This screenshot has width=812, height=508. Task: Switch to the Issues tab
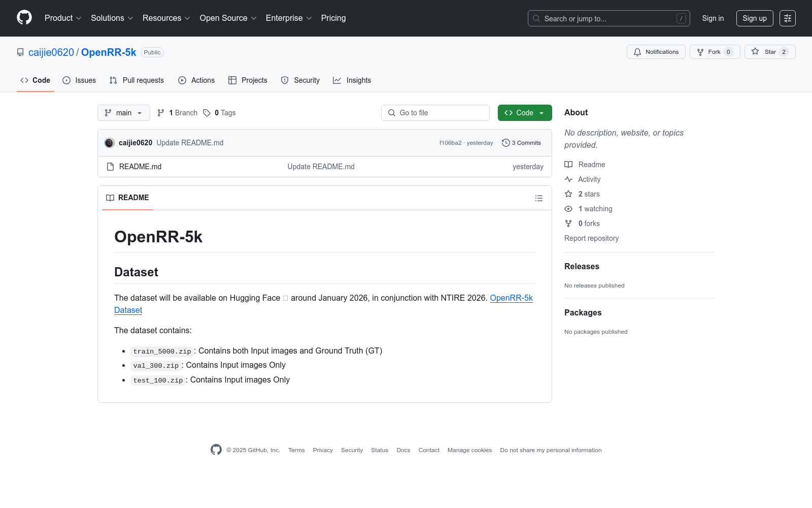tap(79, 80)
